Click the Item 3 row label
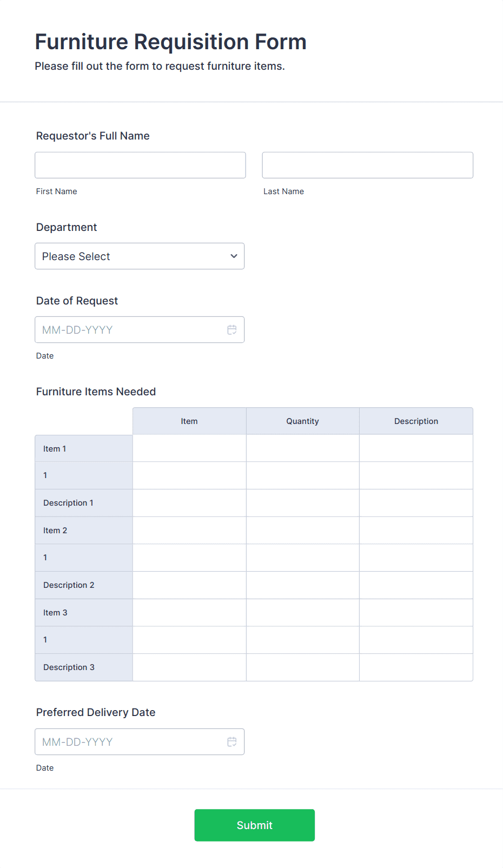This screenshot has width=503, height=868. 56,613
